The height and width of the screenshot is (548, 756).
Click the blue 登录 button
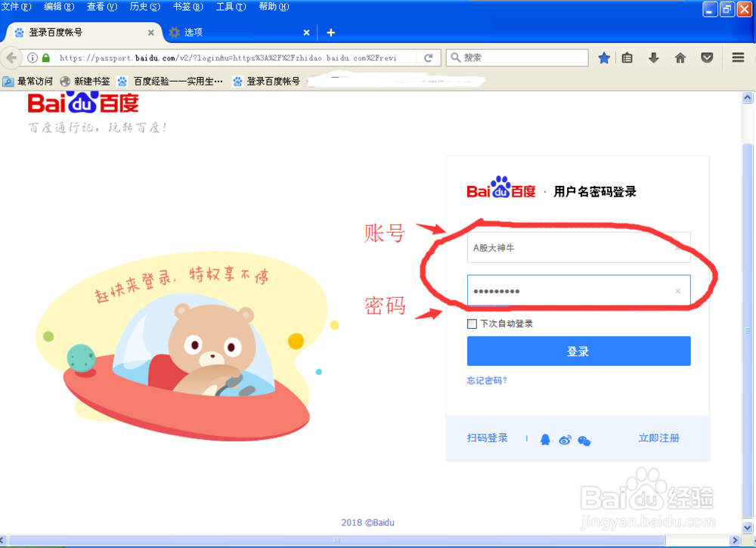click(x=578, y=351)
